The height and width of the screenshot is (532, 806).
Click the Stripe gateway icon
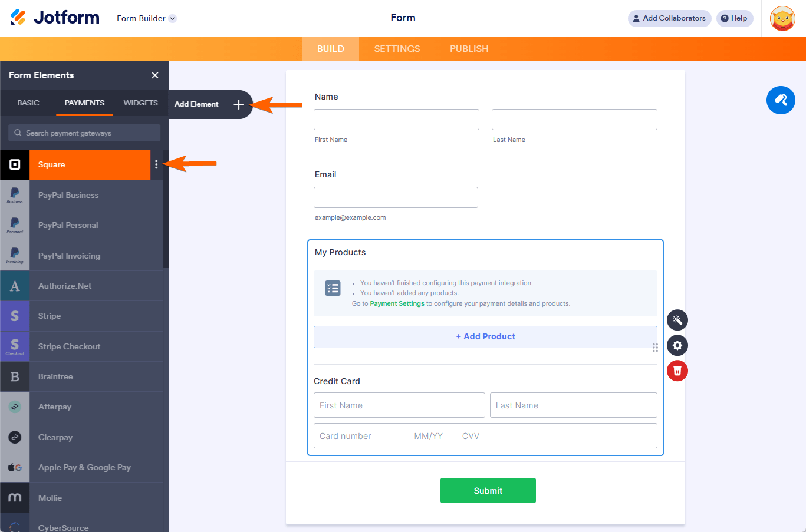(x=15, y=316)
